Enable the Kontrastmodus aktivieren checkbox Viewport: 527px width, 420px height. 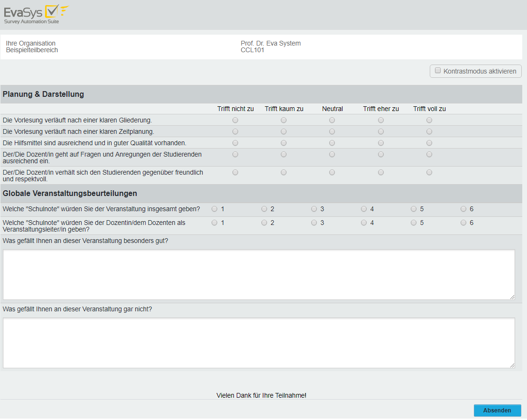(438, 71)
